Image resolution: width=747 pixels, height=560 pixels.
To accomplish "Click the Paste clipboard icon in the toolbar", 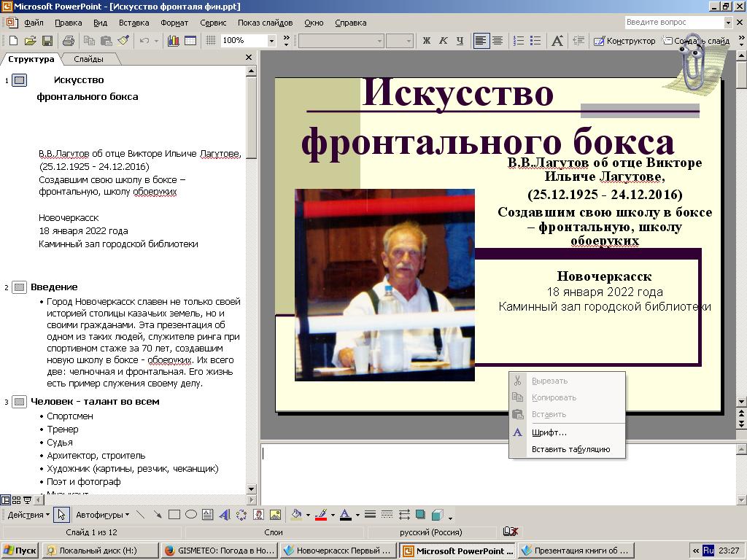I will pyautogui.click(x=107, y=41).
